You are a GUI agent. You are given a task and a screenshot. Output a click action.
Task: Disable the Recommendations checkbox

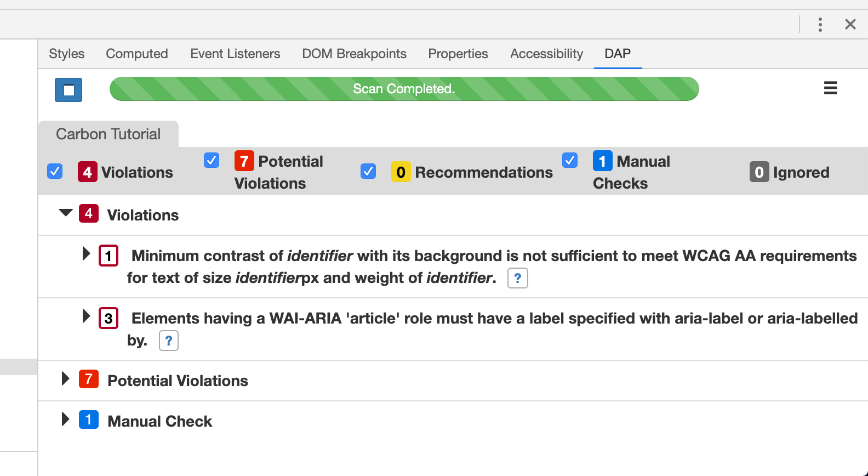point(368,171)
